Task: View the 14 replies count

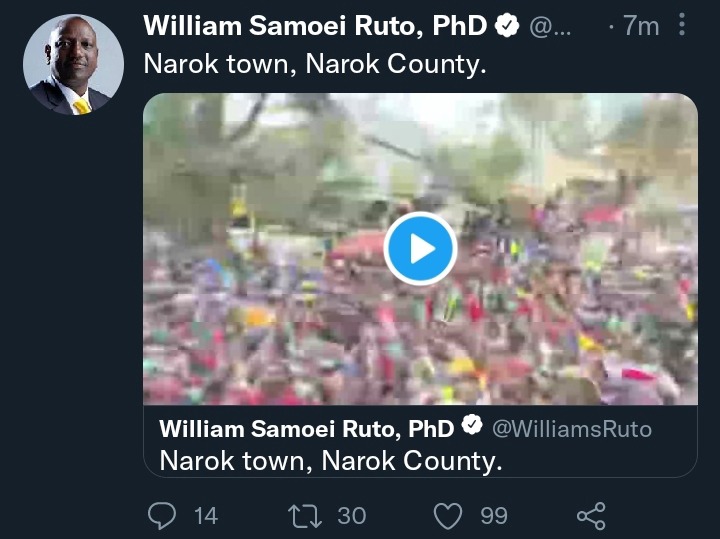Action: tap(206, 516)
